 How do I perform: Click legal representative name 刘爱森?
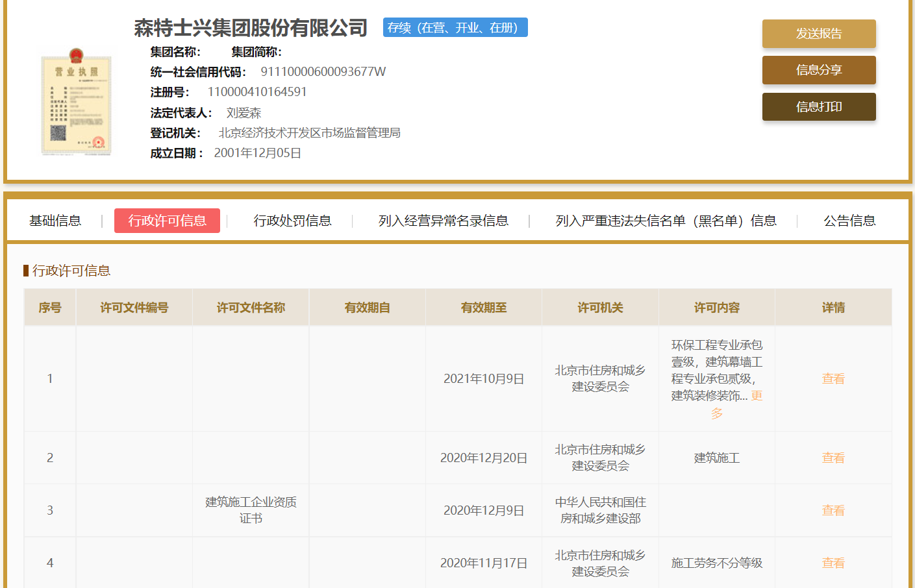click(244, 113)
